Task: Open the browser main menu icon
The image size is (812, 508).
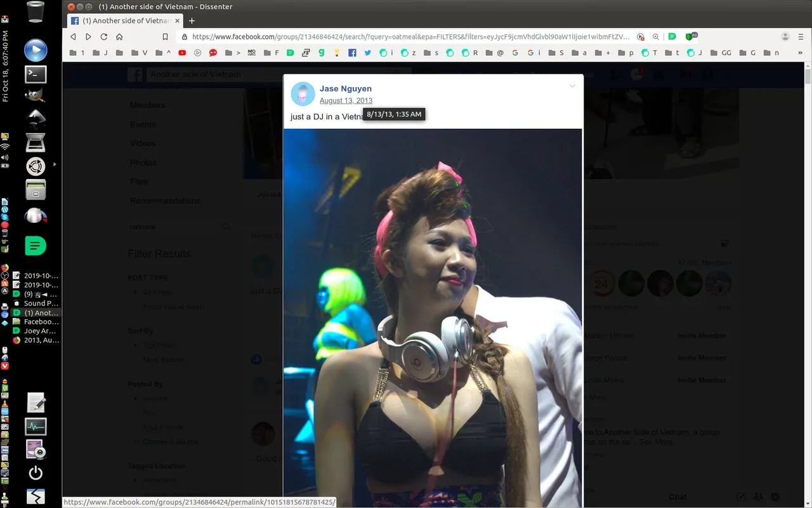Action: click(x=801, y=37)
